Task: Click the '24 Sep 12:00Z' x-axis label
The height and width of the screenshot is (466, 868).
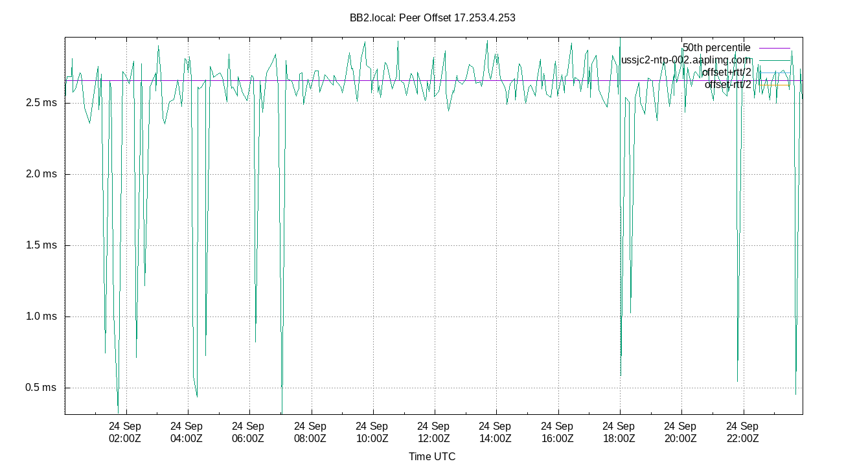Action: tap(434, 432)
